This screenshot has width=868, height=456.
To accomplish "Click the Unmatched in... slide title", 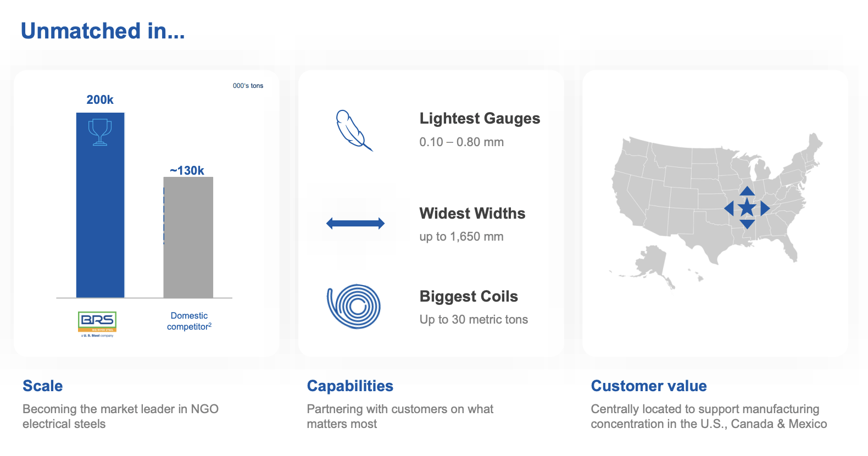I will point(103,31).
